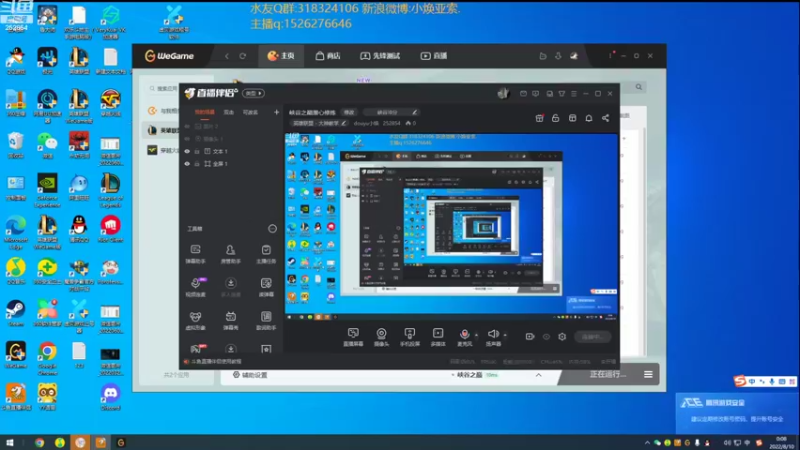The image size is (800, 450).
Task: Open the WeGame 直播 live tab
Action: (434, 56)
